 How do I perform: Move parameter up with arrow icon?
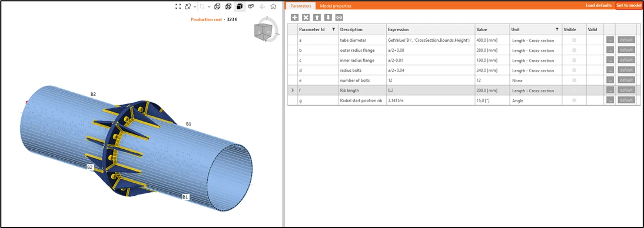317,17
